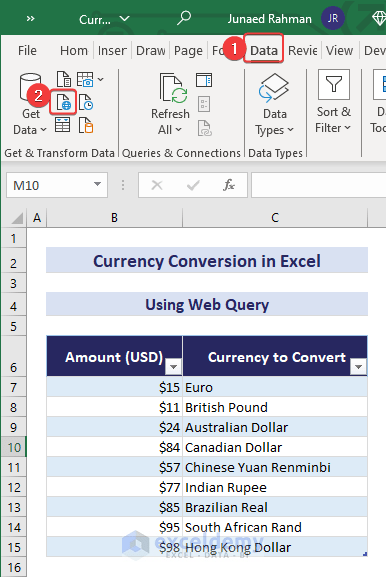
Task: Click the Junaed Rahman account name
Action: [269, 19]
